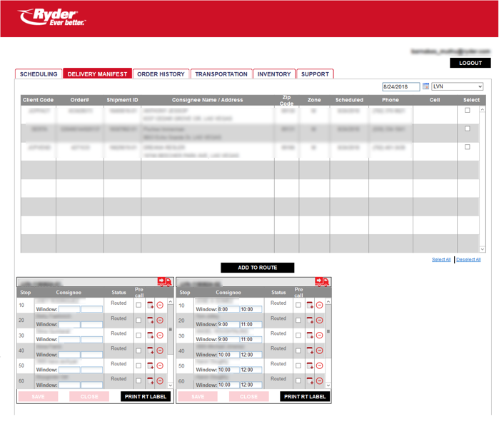Click add-note icon for stop 40 in left route

(x=150, y=350)
